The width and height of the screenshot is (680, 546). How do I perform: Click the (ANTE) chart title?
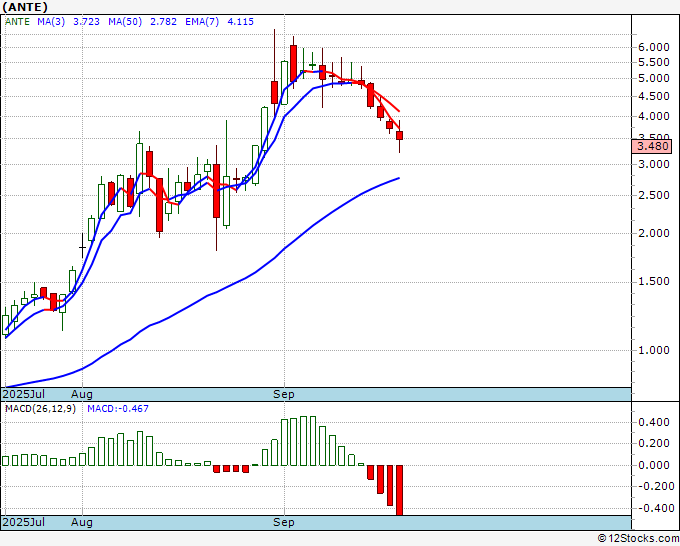click(x=25, y=7)
